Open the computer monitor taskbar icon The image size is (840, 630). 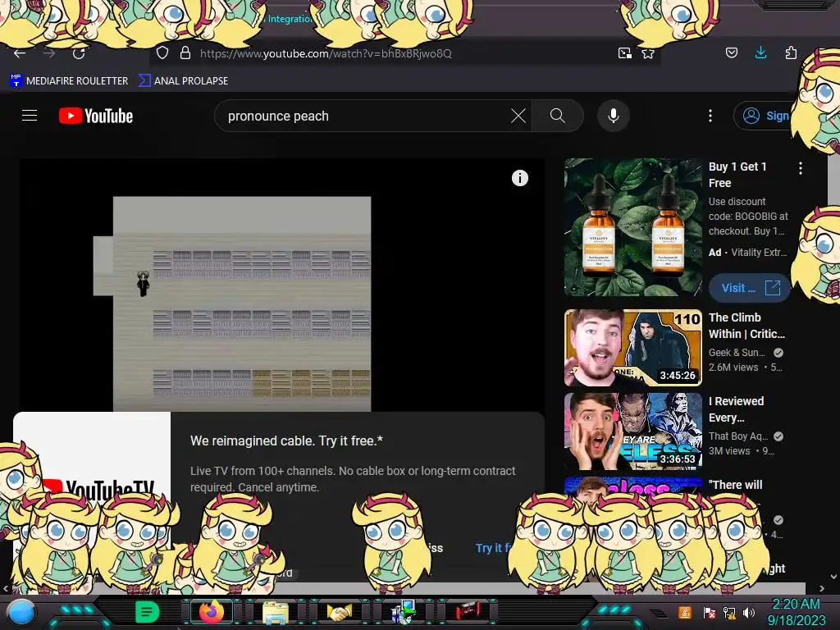pyautogui.click(x=404, y=612)
